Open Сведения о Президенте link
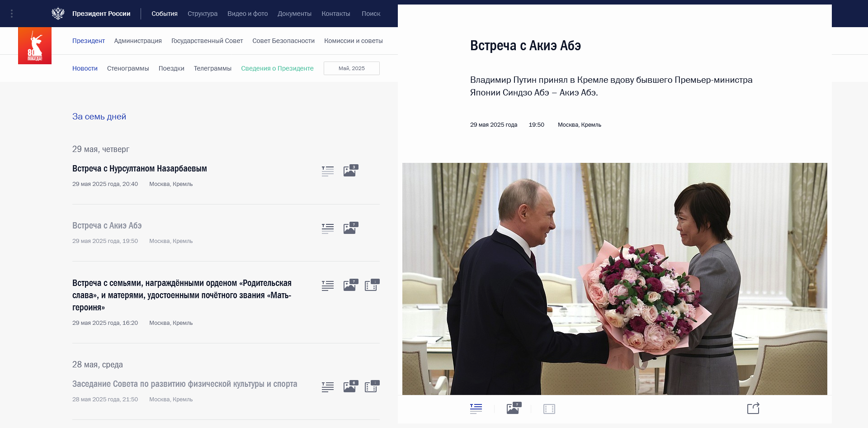 (x=277, y=68)
